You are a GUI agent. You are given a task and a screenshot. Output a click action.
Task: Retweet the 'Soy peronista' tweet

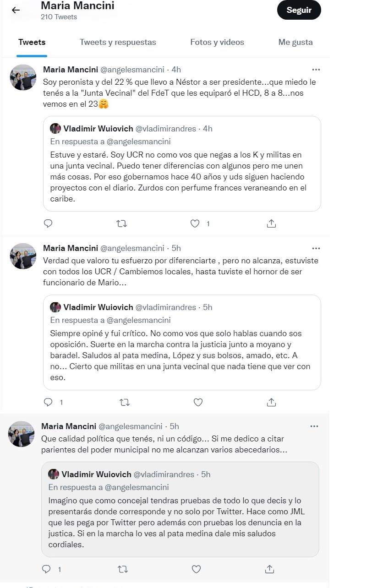pos(122,223)
